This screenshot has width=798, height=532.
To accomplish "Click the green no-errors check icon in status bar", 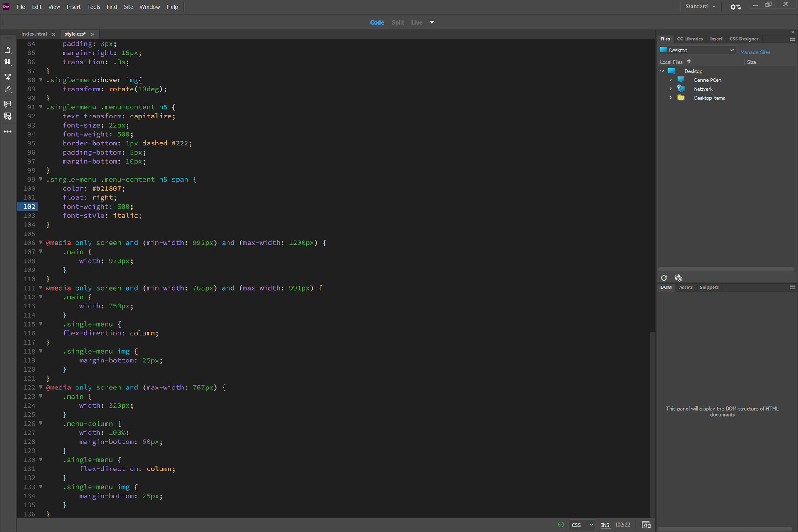I will (561, 525).
